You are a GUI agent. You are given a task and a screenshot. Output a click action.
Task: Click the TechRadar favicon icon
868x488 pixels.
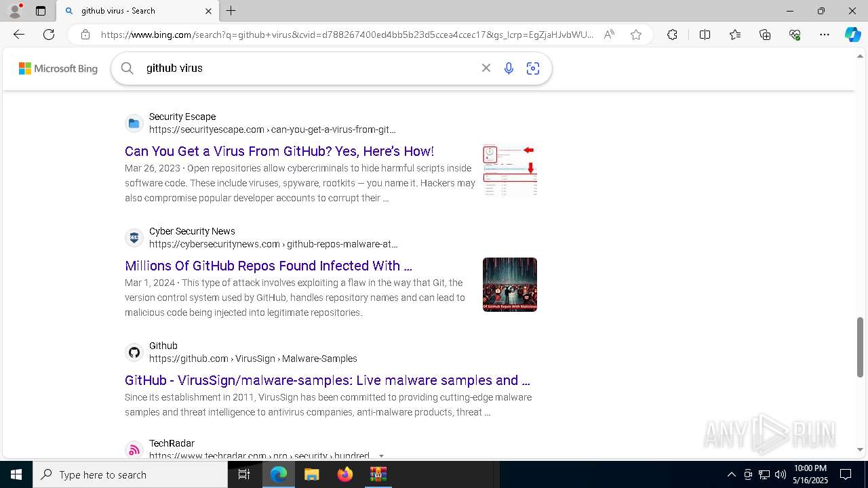point(134,449)
